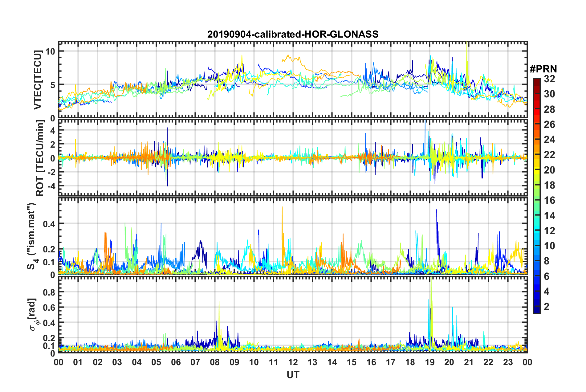This screenshot has width=586, height=392.
Task: Select the UT axis tick "04"
Action: click(137, 362)
